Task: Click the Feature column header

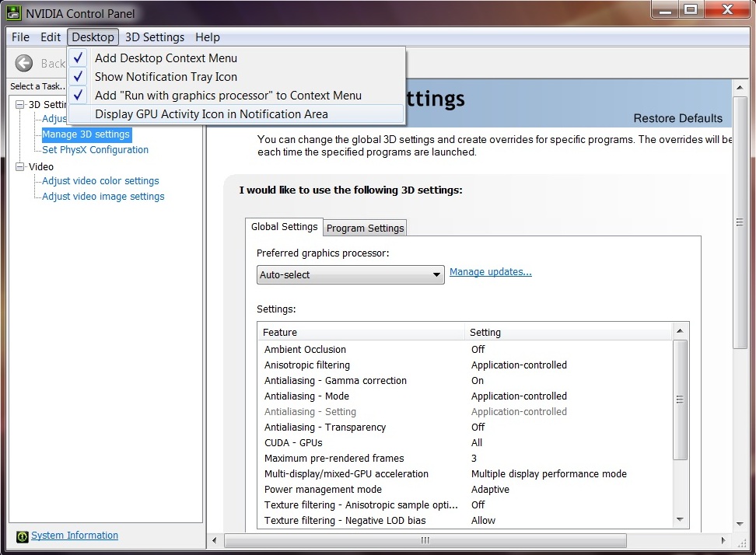Action: coord(362,332)
